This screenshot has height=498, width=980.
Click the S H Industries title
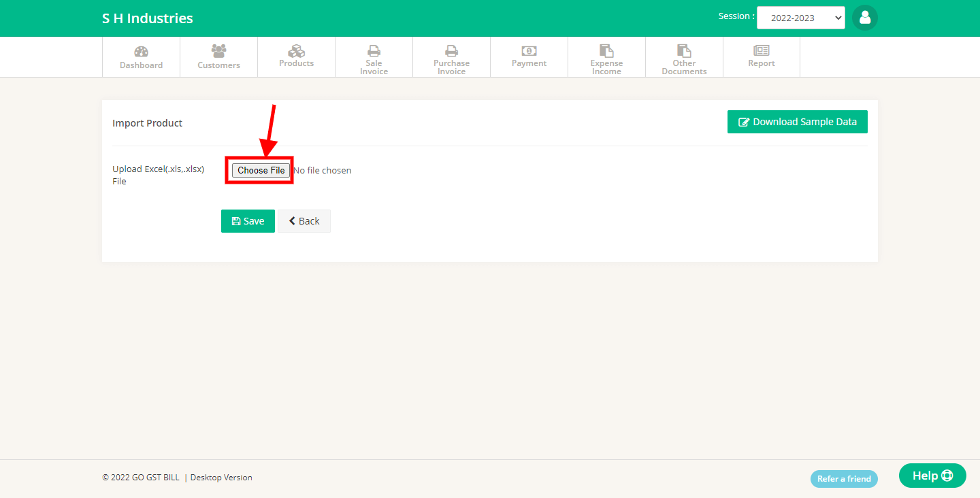click(x=148, y=18)
